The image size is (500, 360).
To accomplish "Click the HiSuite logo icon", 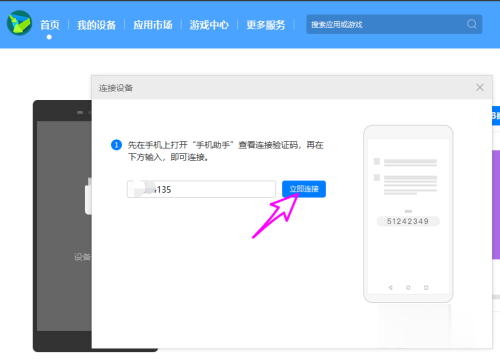I will (x=19, y=23).
